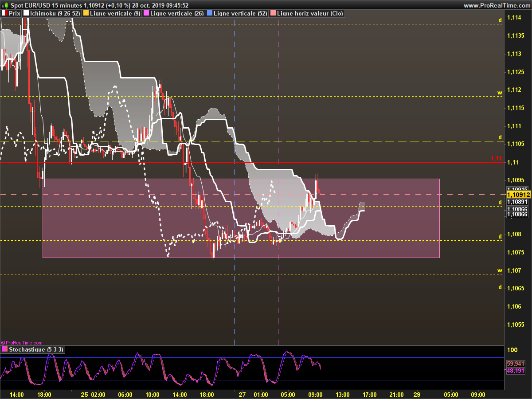Viewport: 532px width, 399px height.
Task: Select the Ligne verticale (9) label
Action: coord(115,13)
